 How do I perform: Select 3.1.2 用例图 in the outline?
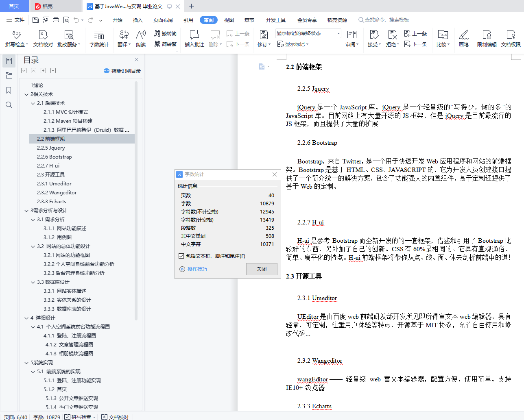pos(58,237)
